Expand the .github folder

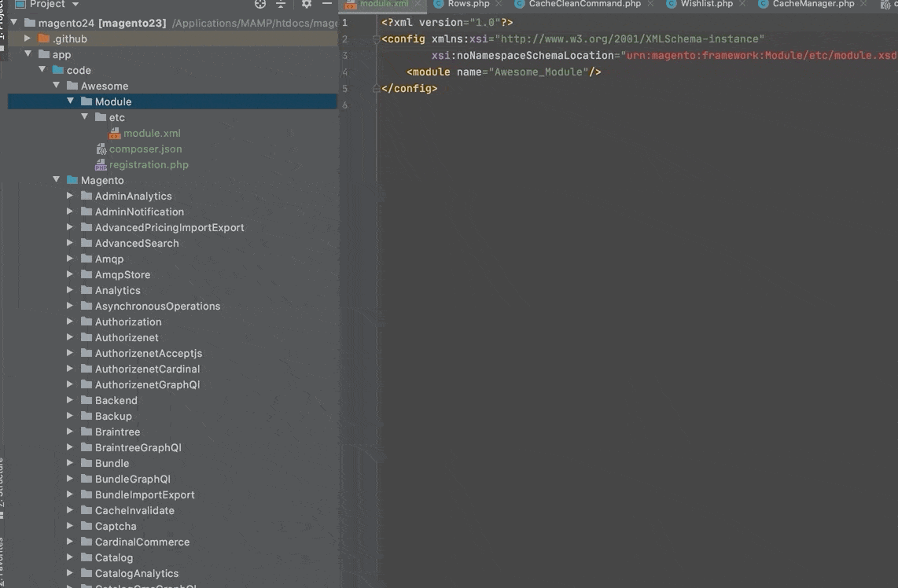28,39
